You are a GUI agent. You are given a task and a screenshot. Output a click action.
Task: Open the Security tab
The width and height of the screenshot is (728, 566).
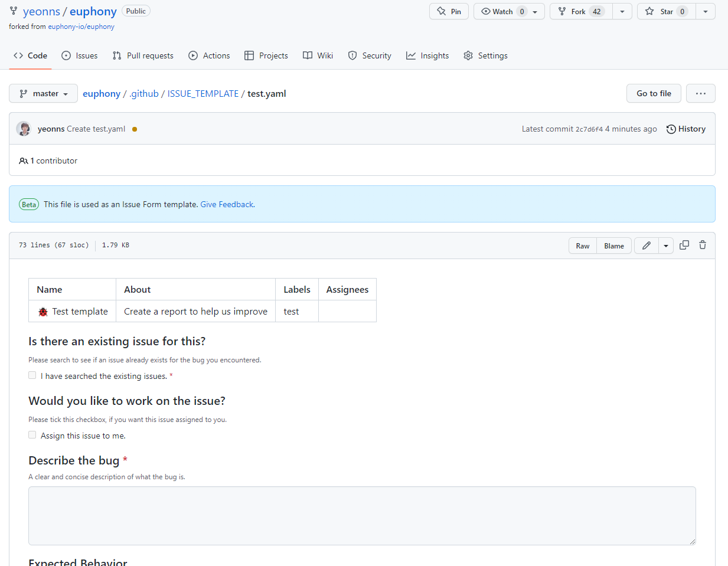pyautogui.click(x=370, y=55)
